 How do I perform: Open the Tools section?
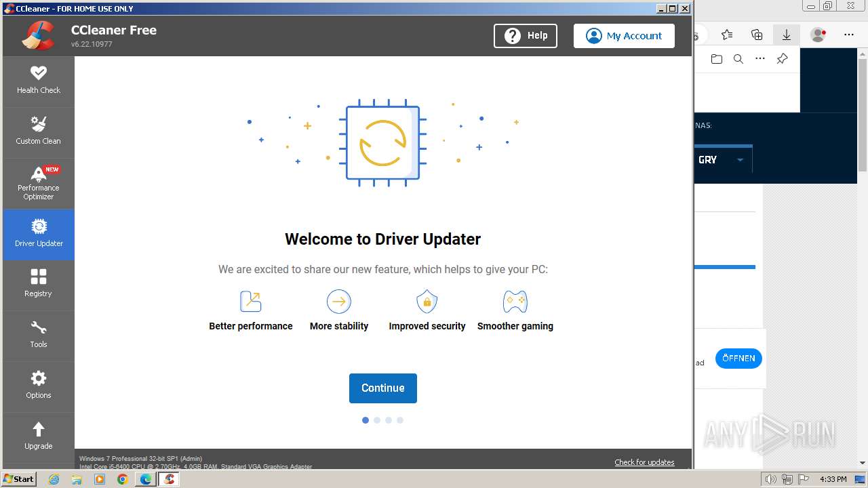click(39, 335)
